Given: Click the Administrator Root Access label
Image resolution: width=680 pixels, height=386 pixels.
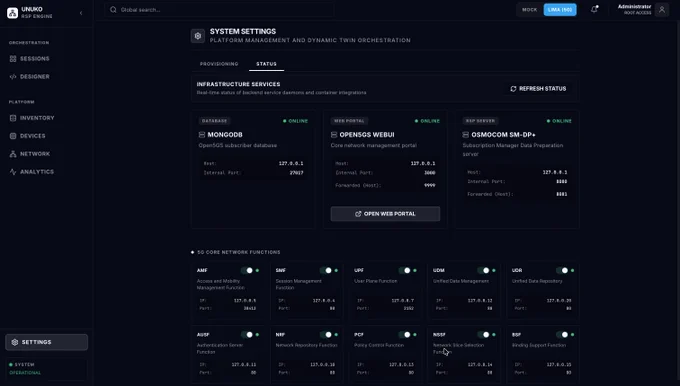Looking at the screenshot, I should tap(634, 10).
